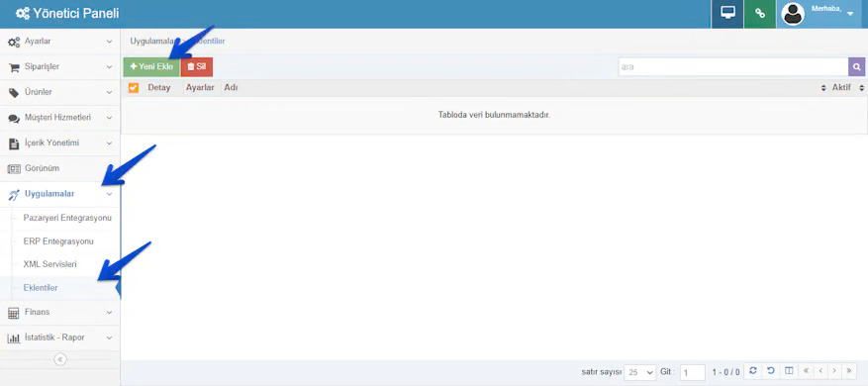Open the ERP Entegrasyonu submenu item
Image resolution: width=868 pixels, height=386 pixels.
coord(58,241)
